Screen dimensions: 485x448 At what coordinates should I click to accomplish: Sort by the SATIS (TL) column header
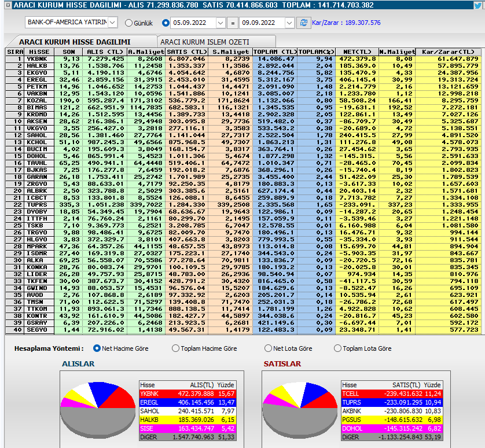click(x=187, y=52)
